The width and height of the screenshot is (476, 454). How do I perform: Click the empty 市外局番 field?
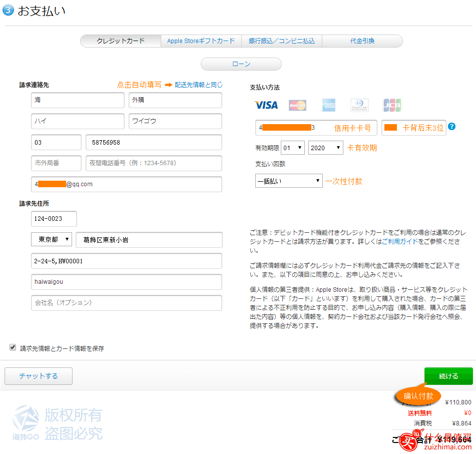pos(56,163)
